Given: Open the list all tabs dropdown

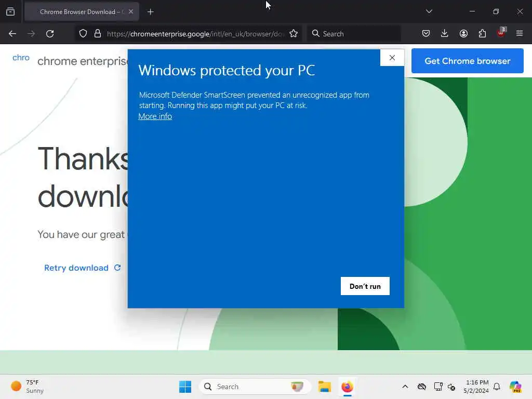Looking at the screenshot, I should coord(429,11).
